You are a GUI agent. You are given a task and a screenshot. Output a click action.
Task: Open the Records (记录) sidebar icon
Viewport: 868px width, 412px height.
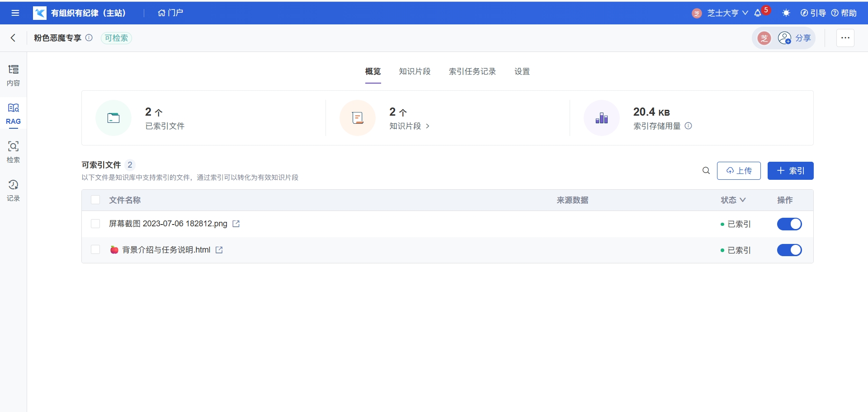(x=13, y=190)
